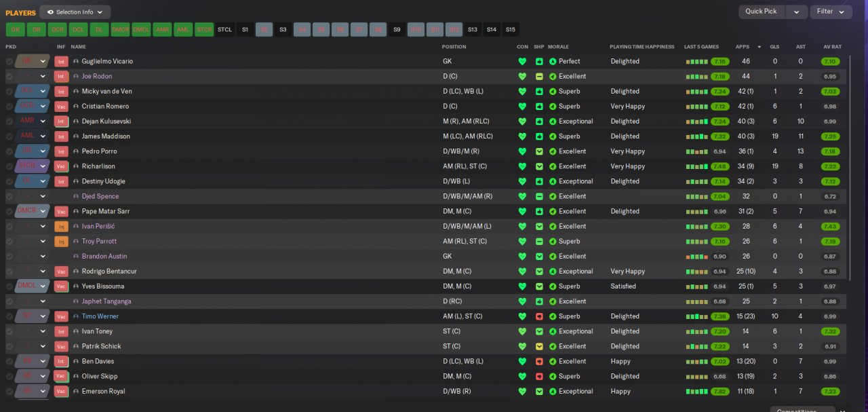Click the red sharpness icon for Timo Werner
Screen dimensions: 868x412
pyautogui.click(x=539, y=316)
